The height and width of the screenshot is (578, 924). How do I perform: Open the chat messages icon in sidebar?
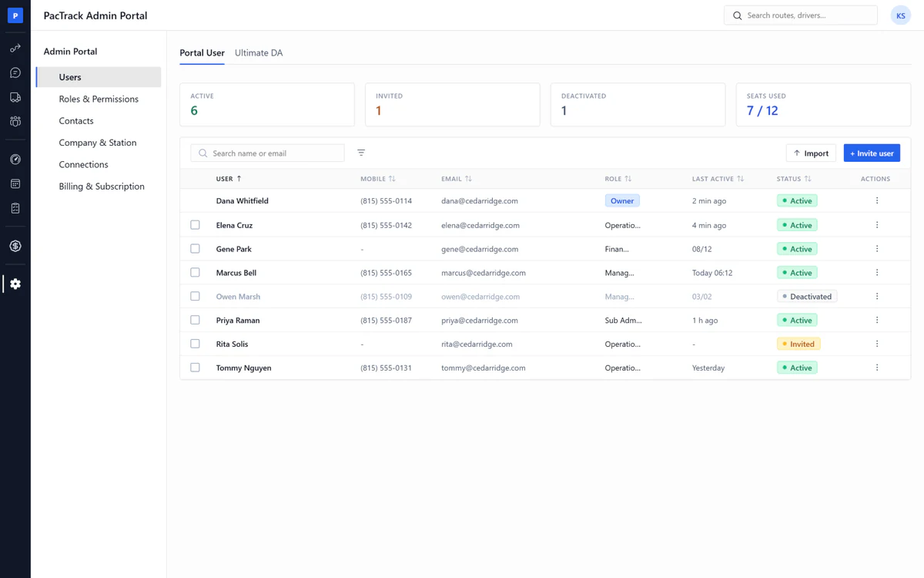pos(15,73)
